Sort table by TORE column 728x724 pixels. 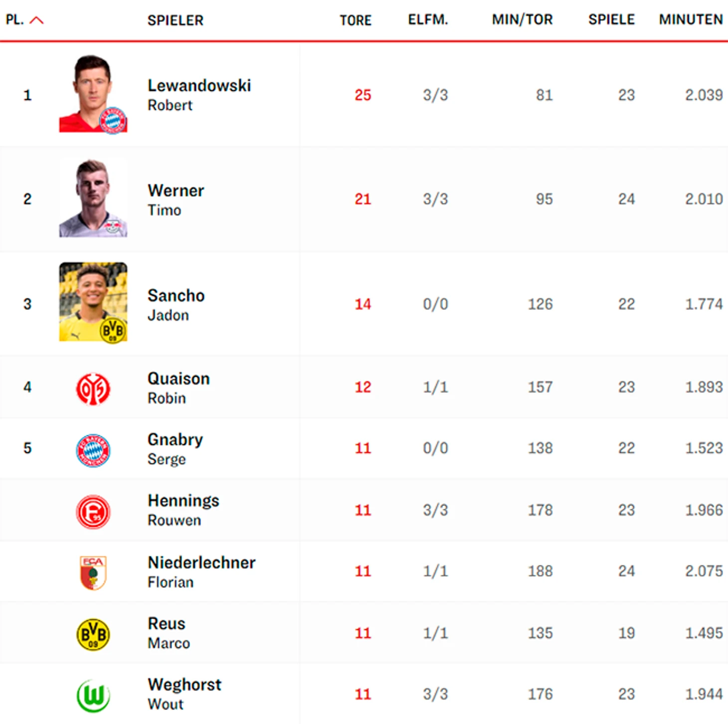(356, 20)
